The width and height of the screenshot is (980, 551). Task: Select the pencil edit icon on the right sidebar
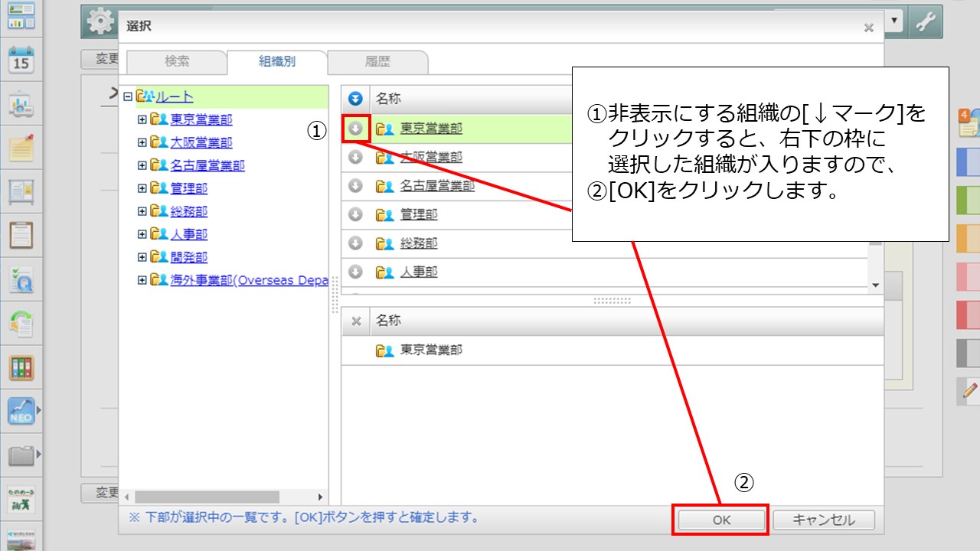[967, 383]
